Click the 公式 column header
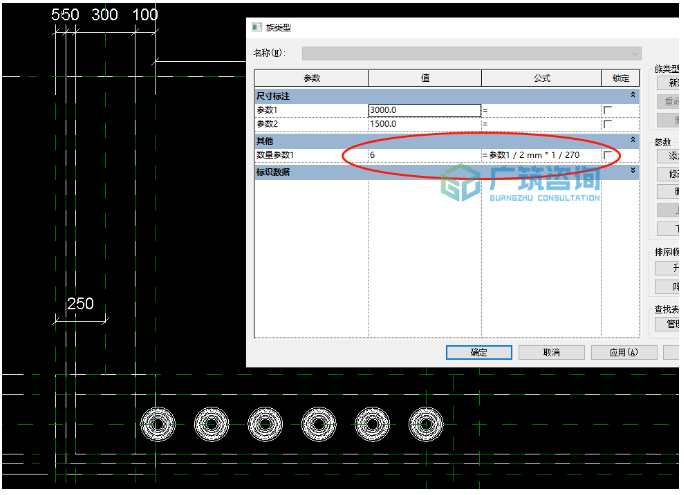 [x=541, y=78]
